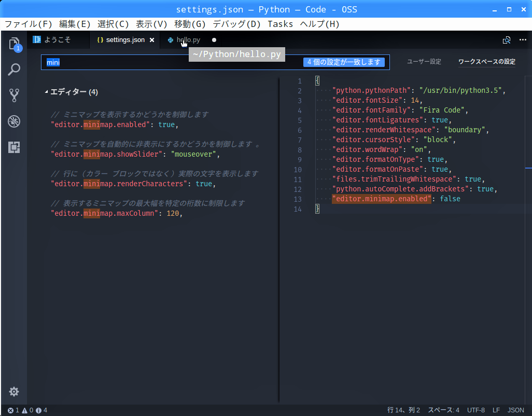The height and width of the screenshot is (416, 532).
Task: Open the デバッグ(D) menu
Action: (236, 24)
